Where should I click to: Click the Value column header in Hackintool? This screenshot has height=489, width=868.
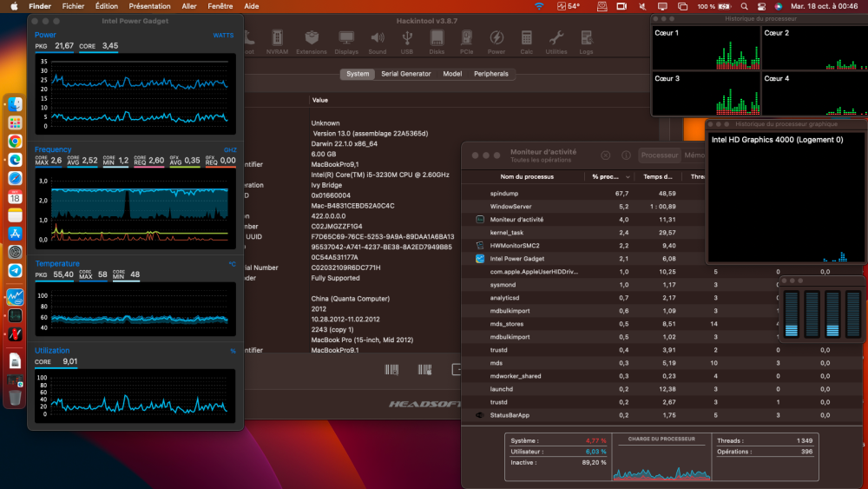coord(320,100)
